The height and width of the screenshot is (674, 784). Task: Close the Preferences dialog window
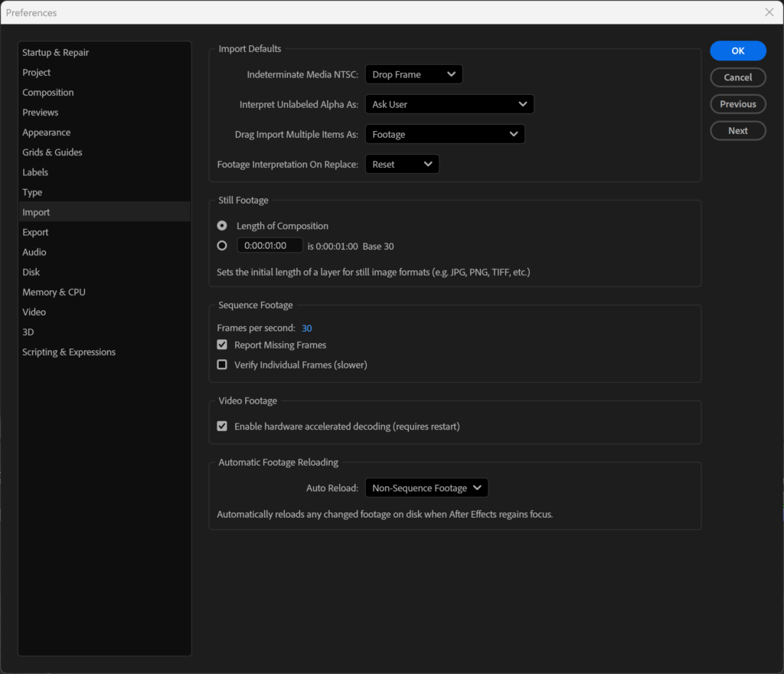click(x=769, y=12)
